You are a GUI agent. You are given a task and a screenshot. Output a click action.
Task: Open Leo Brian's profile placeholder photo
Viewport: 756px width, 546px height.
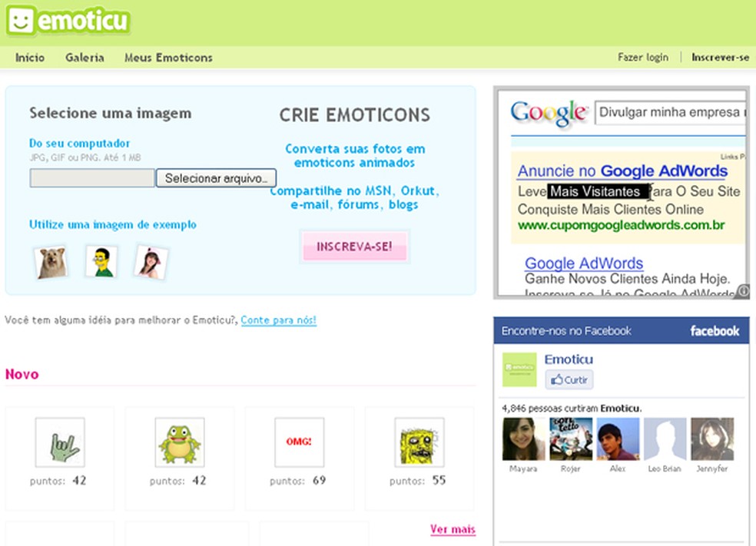tap(665, 439)
